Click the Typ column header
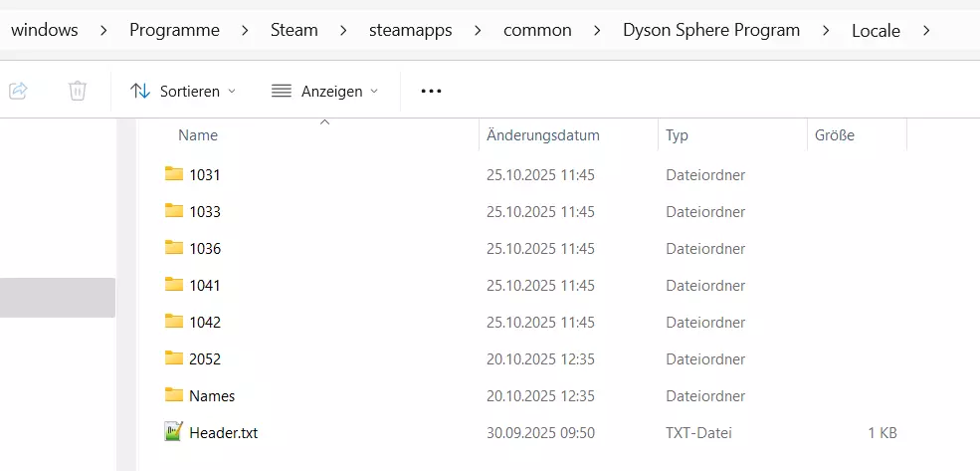Viewport: 980px width, 471px height. tap(678, 135)
